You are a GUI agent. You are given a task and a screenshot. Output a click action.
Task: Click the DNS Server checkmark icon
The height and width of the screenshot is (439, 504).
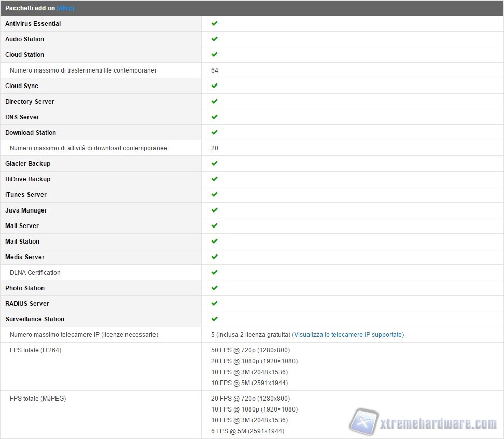pyautogui.click(x=214, y=117)
